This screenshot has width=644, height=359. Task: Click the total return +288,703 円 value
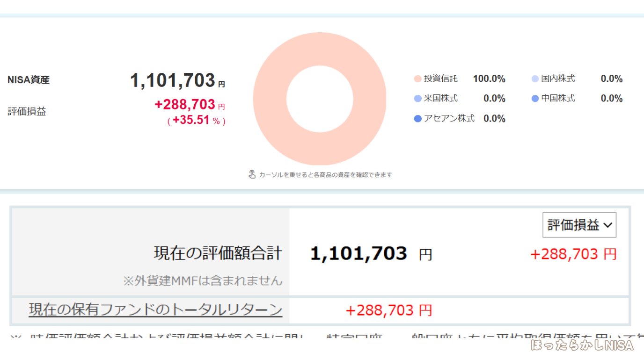(x=388, y=310)
